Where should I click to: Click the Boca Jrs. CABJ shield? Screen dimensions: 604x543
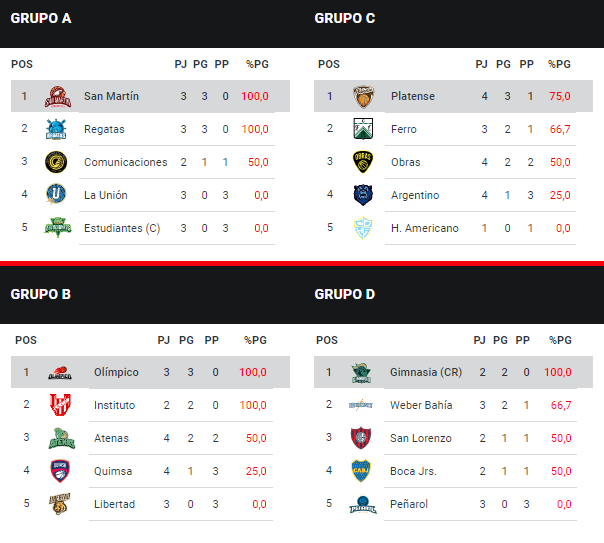point(361,471)
